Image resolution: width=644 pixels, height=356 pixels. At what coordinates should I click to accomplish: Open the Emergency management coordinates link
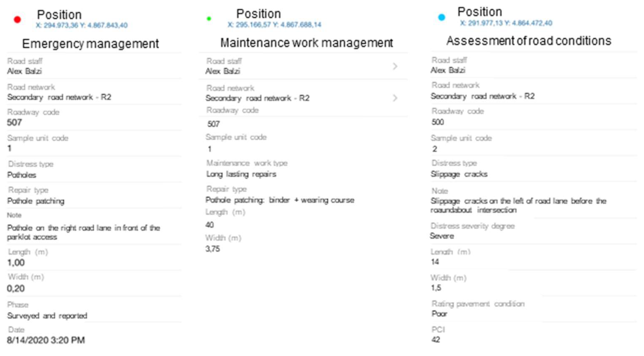click(x=82, y=25)
